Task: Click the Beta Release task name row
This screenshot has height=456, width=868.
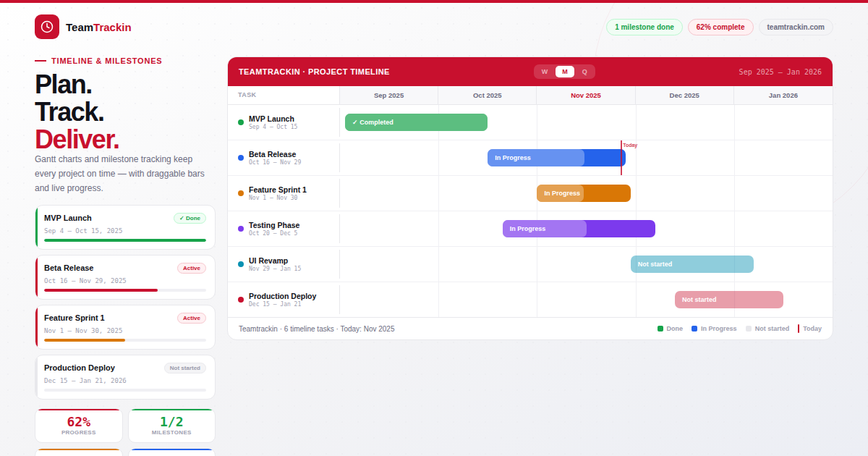Action: (x=284, y=158)
